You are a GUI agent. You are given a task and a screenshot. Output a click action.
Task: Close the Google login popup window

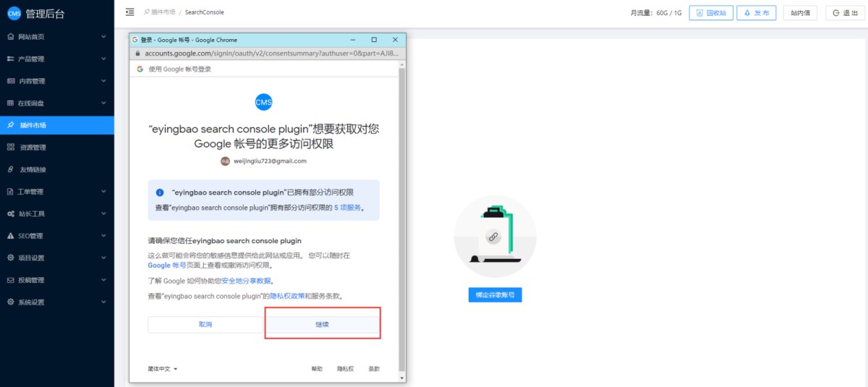[x=395, y=40]
